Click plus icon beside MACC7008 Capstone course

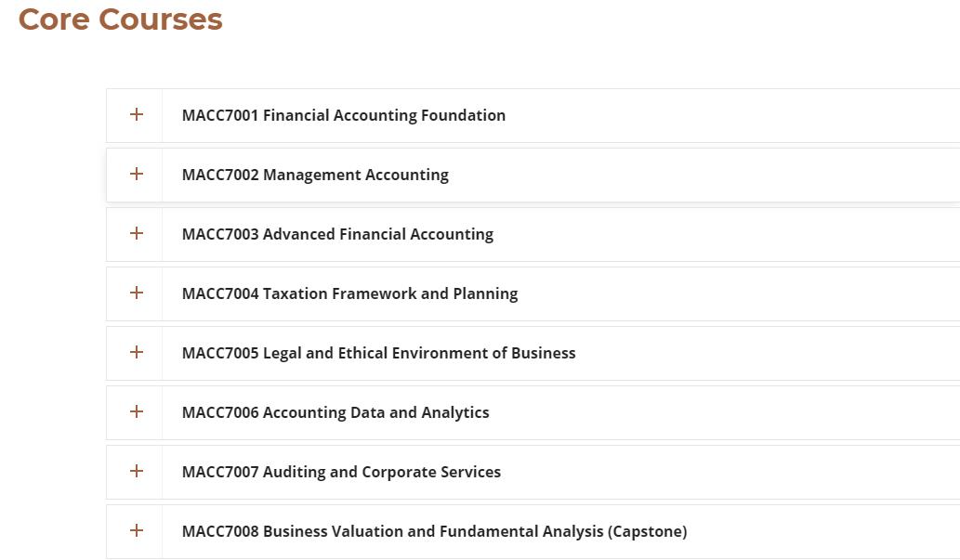click(x=137, y=531)
